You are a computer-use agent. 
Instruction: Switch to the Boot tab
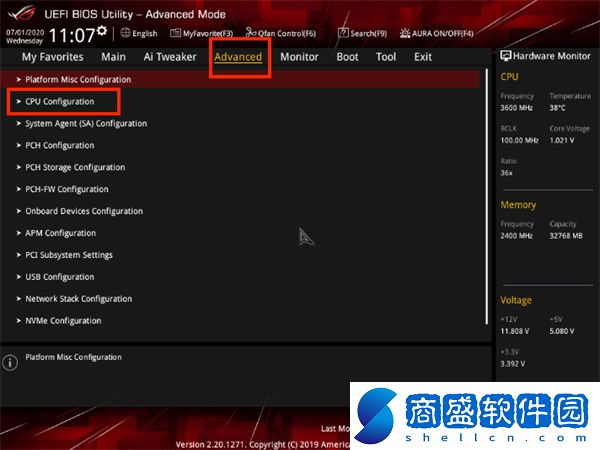pos(347,57)
